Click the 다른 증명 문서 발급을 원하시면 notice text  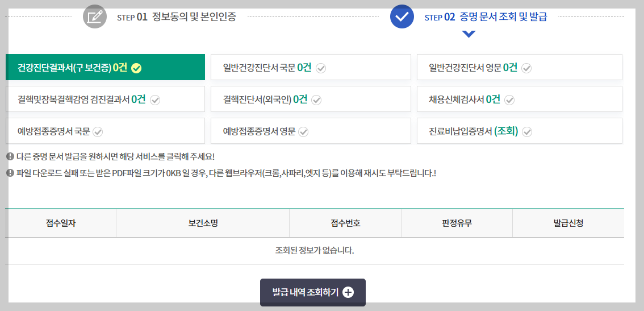pyautogui.click(x=115, y=157)
